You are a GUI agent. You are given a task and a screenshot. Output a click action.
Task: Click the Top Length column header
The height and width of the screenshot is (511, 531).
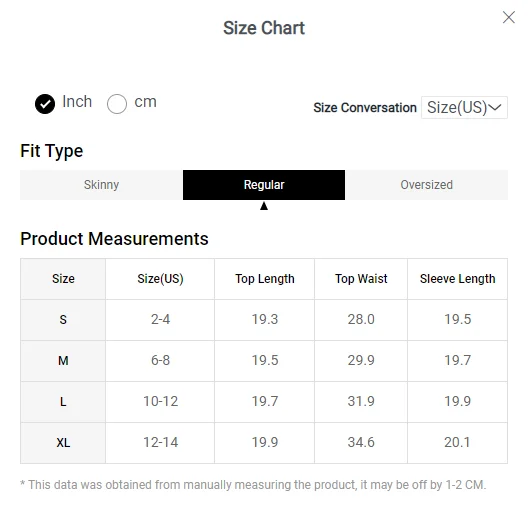click(265, 279)
